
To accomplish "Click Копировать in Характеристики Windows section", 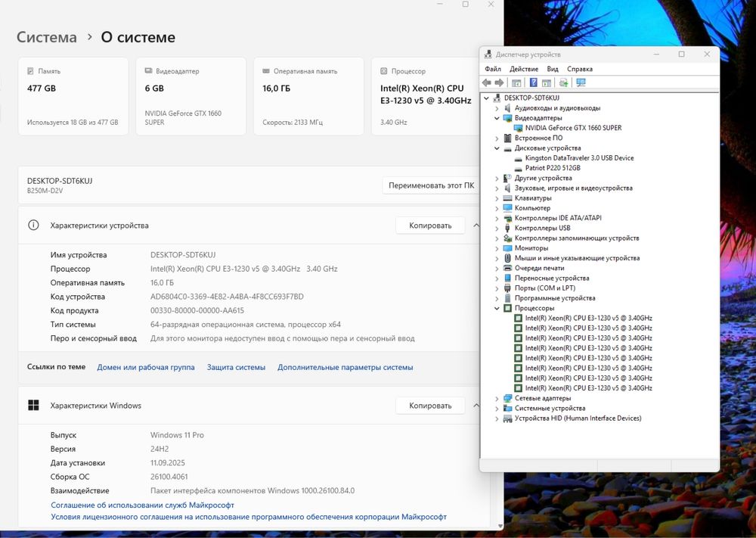I will (430, 406).
